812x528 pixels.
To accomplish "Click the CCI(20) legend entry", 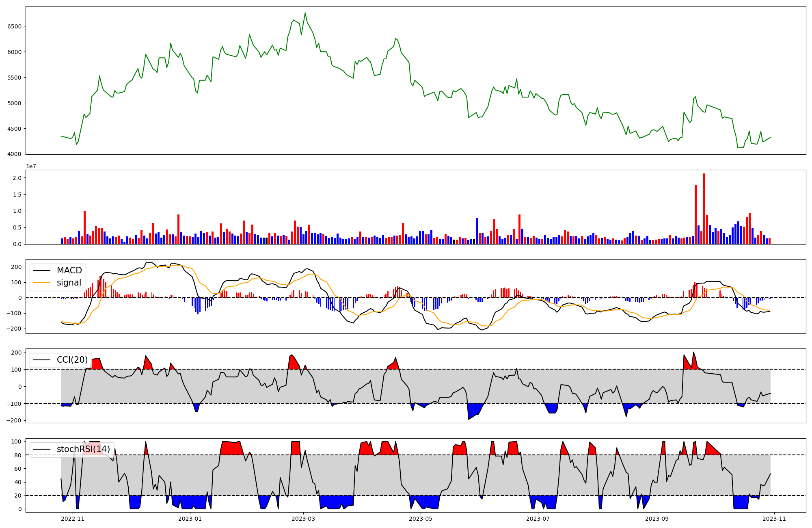I will (72, 360).
